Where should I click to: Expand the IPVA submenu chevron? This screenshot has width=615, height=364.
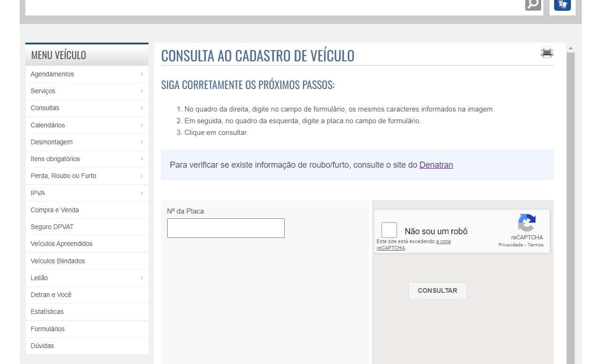coord(141,193)
